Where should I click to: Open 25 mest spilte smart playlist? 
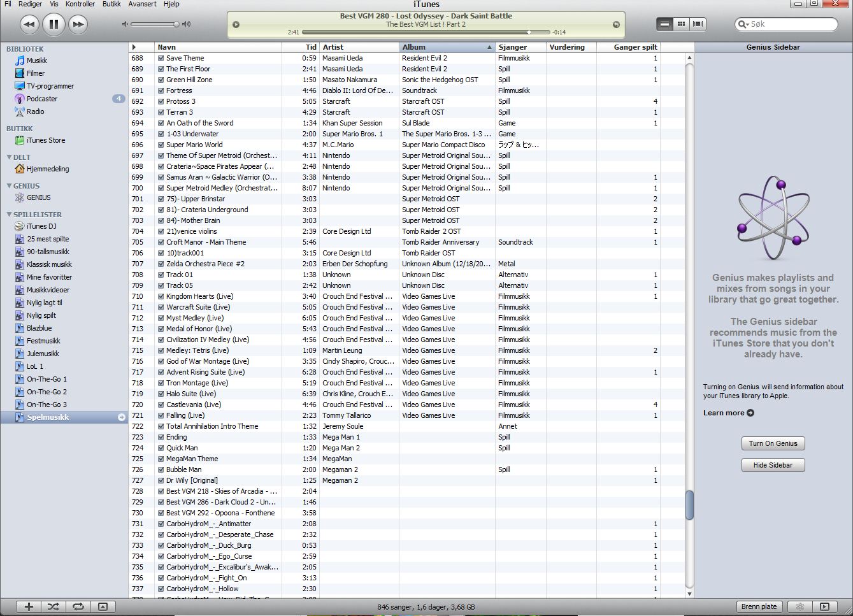[x=48, y=239]
